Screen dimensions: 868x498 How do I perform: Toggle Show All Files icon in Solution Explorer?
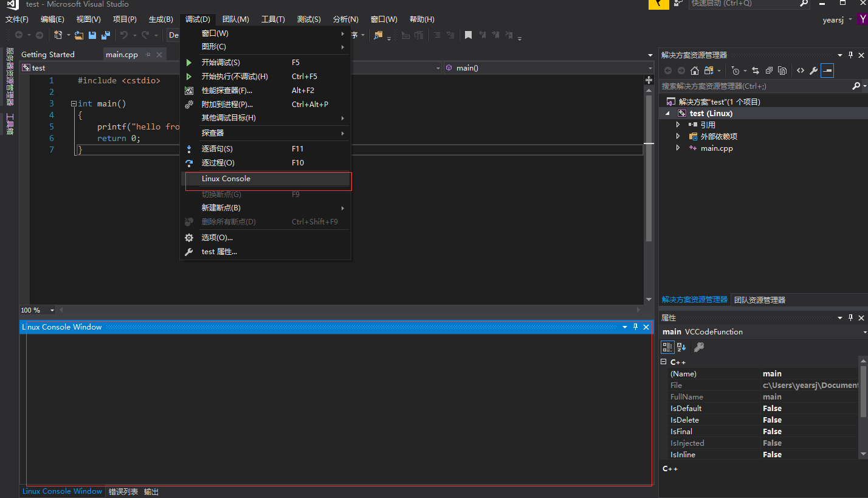tap(782, 71)
